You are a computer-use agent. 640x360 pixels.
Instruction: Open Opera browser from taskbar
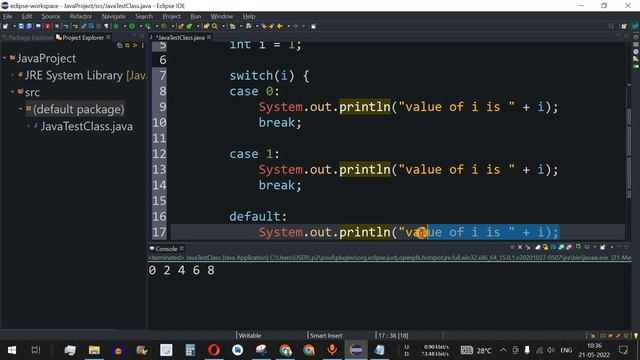213,350
